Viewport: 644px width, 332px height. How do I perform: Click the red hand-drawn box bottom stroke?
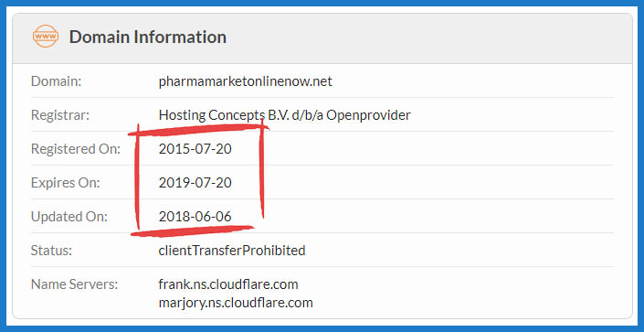(192, 231)
